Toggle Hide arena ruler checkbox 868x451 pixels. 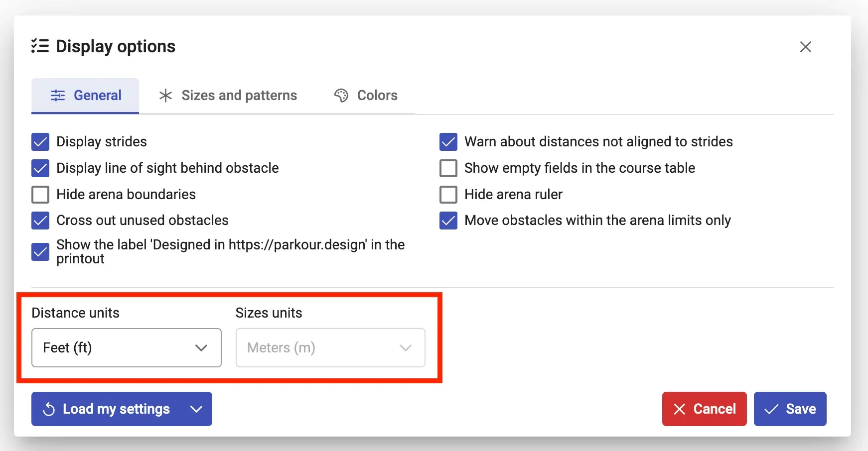[448, 195]
